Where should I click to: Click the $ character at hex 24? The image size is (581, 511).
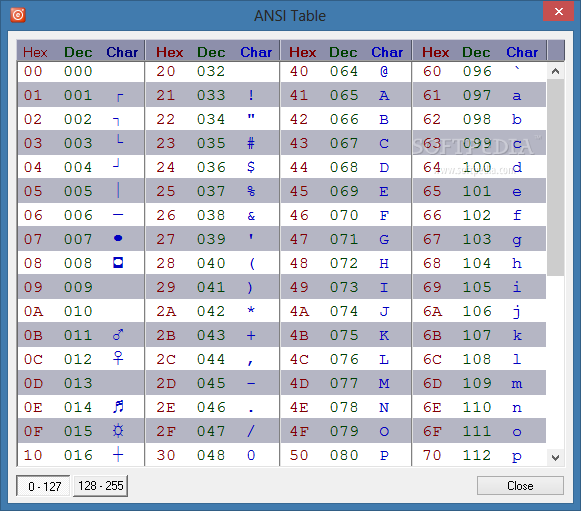coord(251,167)
